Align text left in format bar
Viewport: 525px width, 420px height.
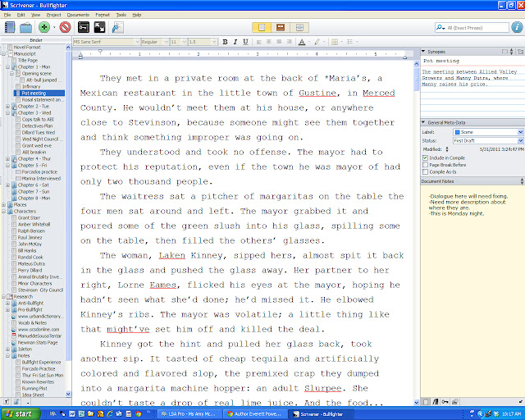(x=258, y=42)
